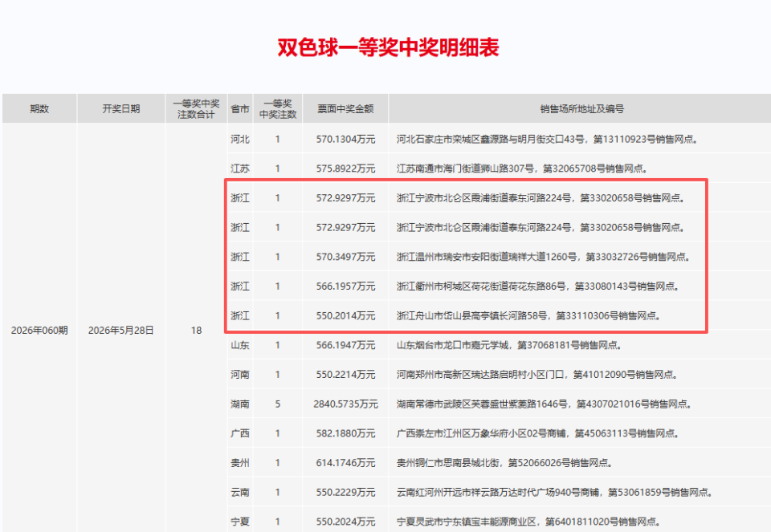Select the amount 570.3497万元
This screenshot has width=771, height=532.
[x=345, y=257]
